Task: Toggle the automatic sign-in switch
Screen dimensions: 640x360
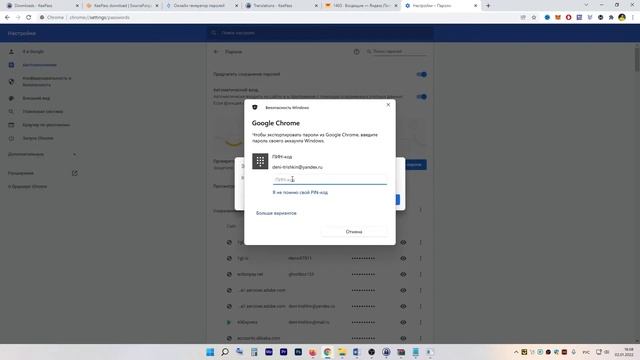Action: 422,97
